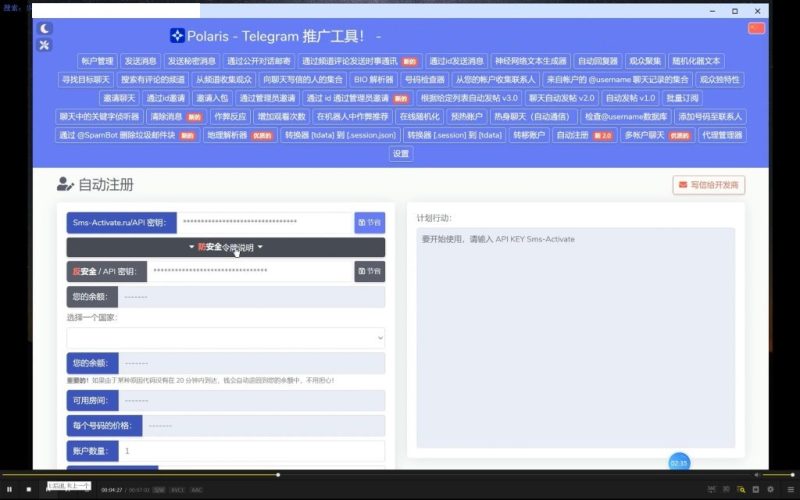Open the playlist menu icon at far right

pos(790,489)
